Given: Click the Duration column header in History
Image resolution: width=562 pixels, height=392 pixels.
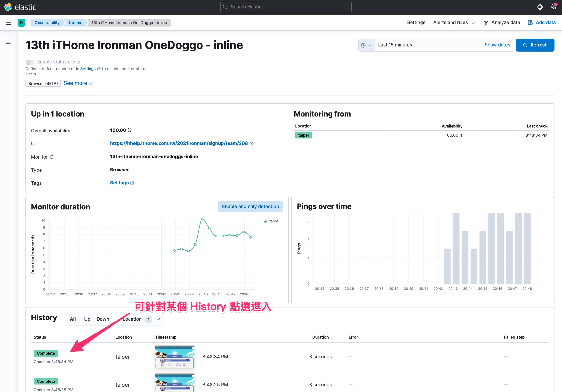Looking at the screenshot, I should point(320,337).
